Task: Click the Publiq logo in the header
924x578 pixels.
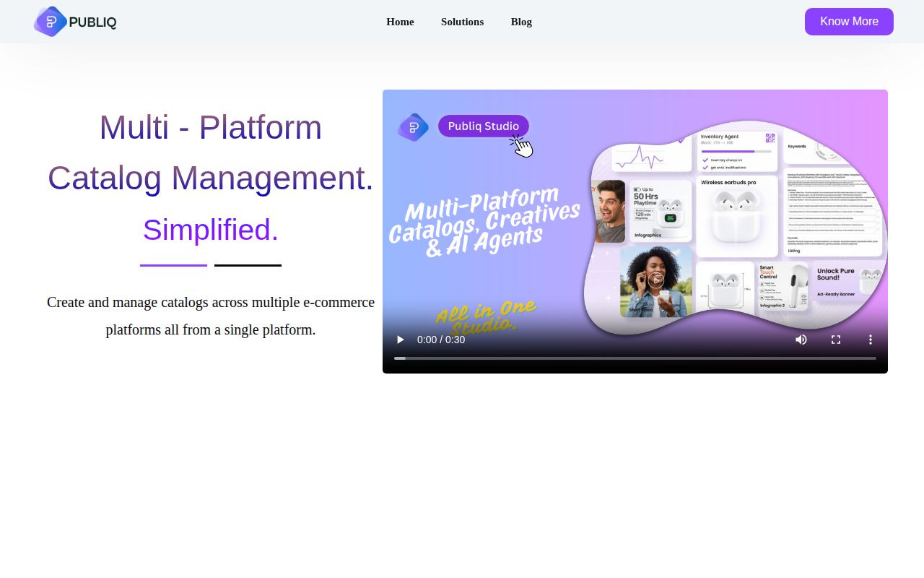Action: click(x=75, y=22)
